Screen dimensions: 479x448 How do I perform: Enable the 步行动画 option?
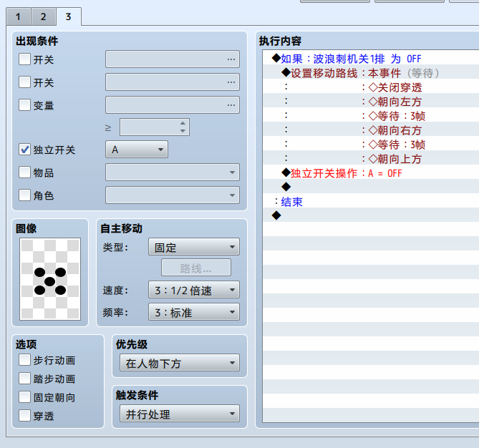(x=24, y=360)
